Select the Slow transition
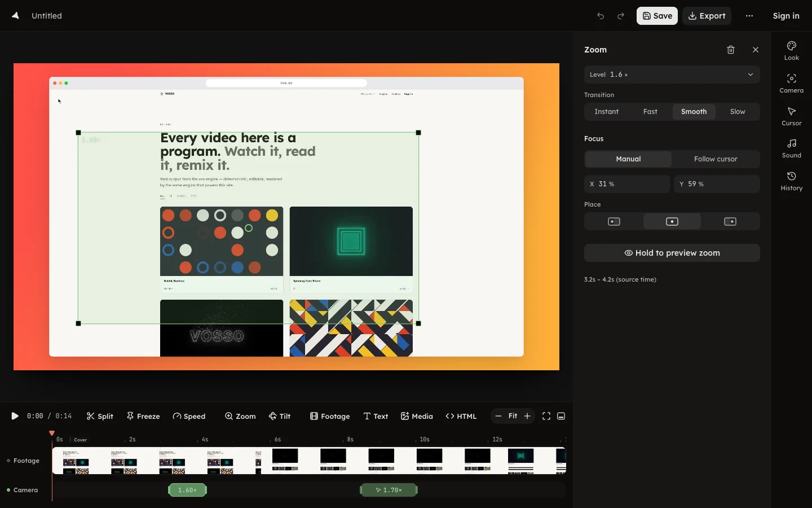Screen dimensions: 812x508 click(738, 112)
